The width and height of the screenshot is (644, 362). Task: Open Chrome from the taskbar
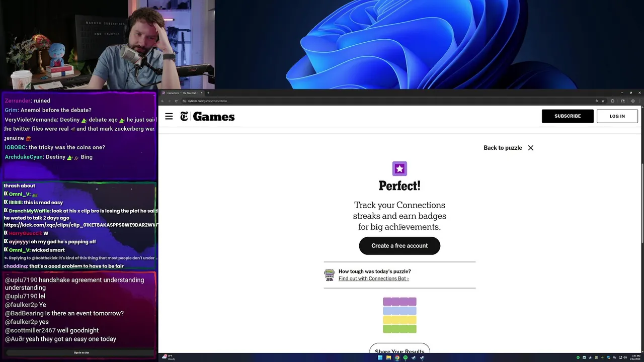(397, 358)
